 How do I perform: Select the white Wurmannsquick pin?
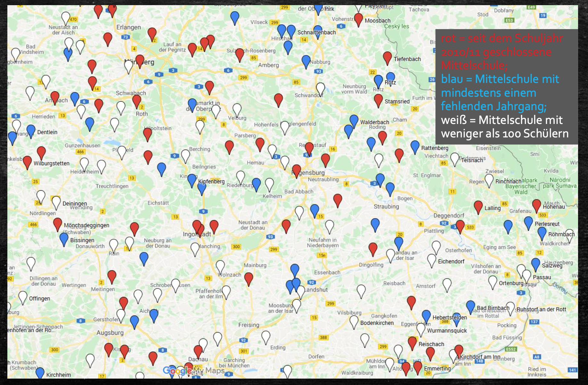coord(421,330)
